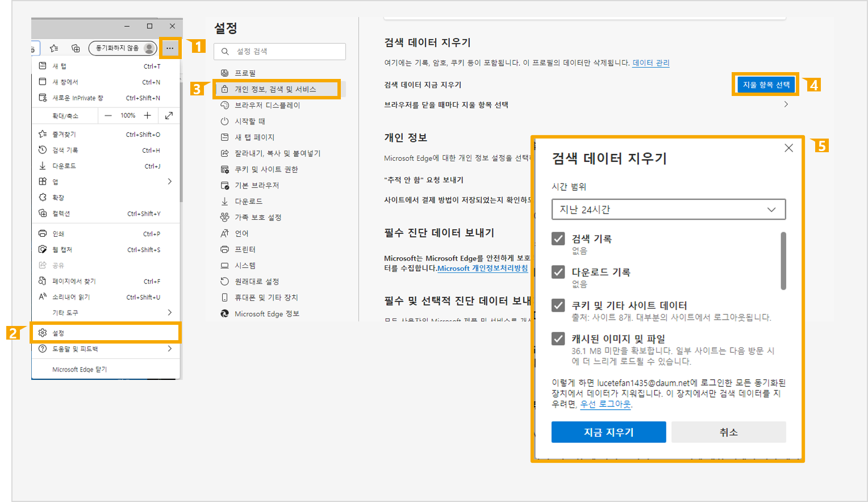The height and width of the screenshot is (502, 868).
Task: Open the 시간 범위 dropdown showing 지난 24시간
Action: pos(668,210)
